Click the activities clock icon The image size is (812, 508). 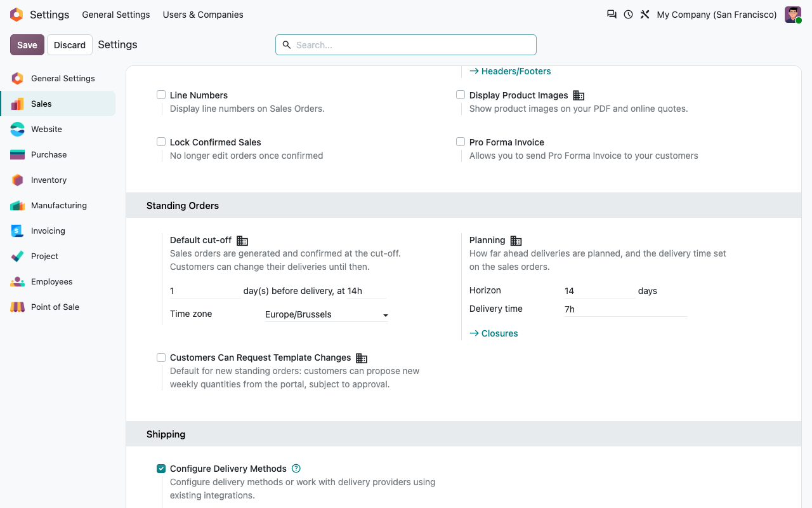pyautogui.click(x=628, y=15)
